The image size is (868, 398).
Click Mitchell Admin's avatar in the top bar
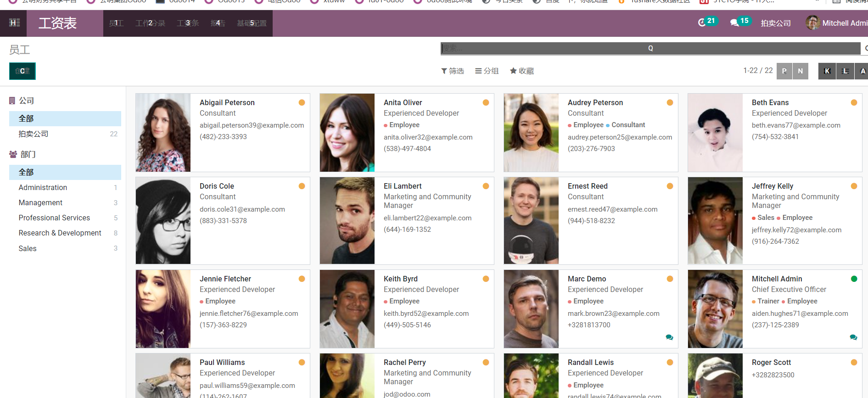813,22
